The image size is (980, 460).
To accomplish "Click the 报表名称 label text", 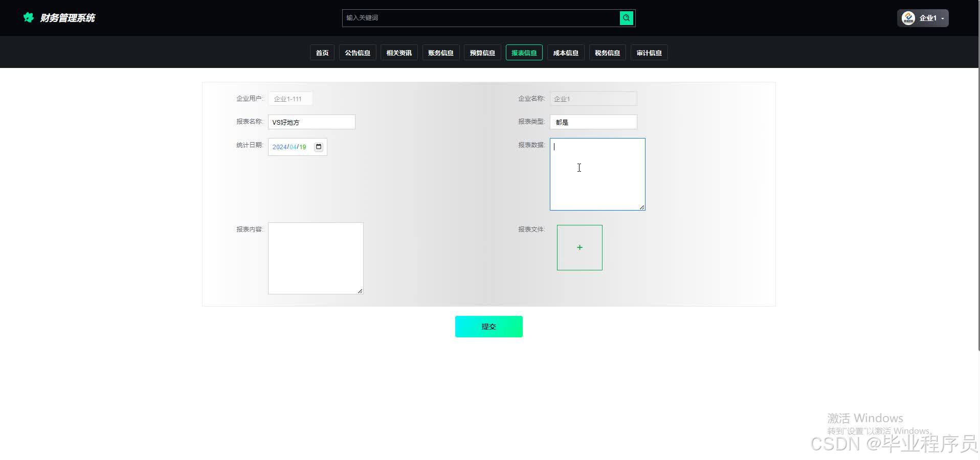I will (250, 122).
